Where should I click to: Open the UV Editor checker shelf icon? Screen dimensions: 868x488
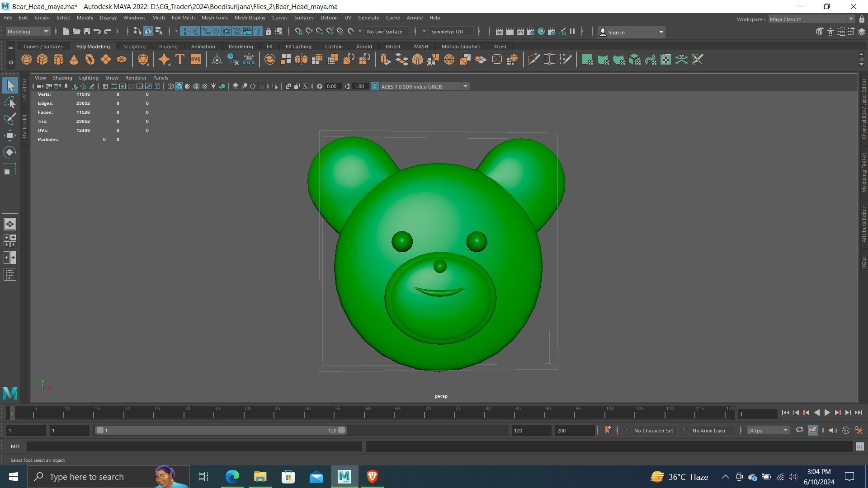click(x=666, y=60)
